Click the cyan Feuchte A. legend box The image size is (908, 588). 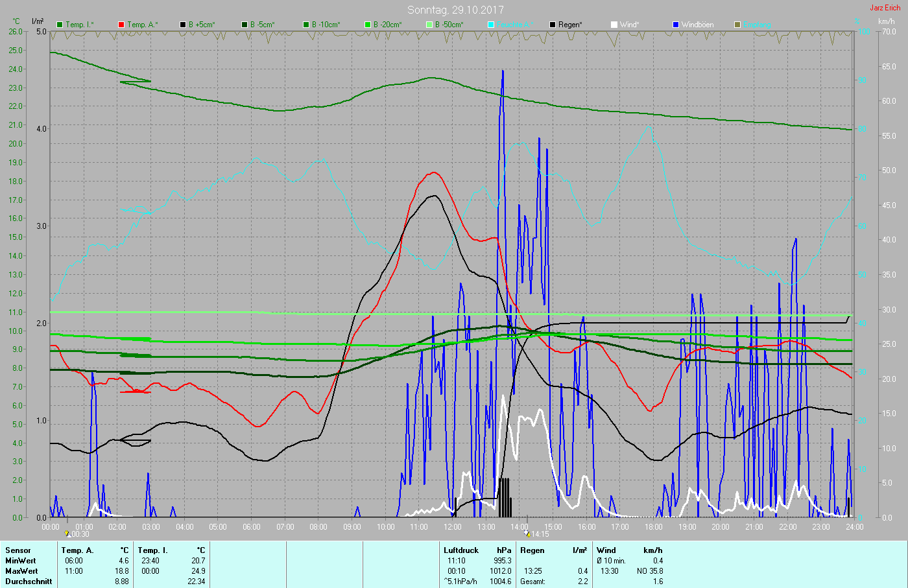coord(491,25)
